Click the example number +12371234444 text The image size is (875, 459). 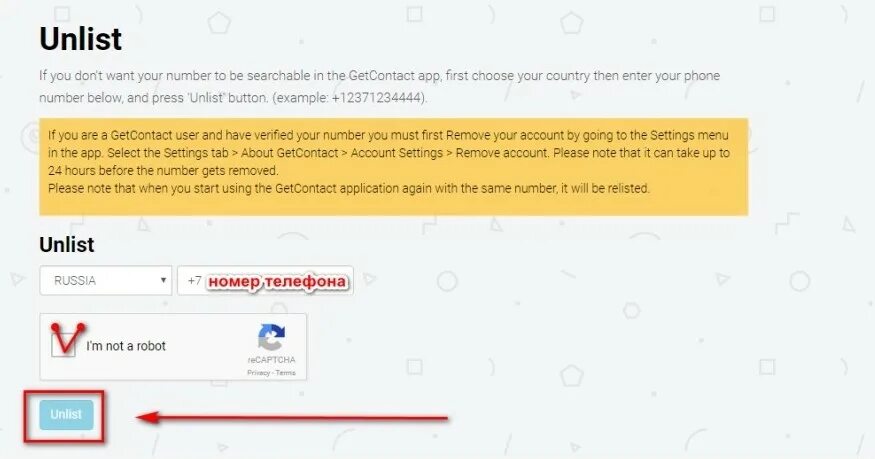click(377, 98)
